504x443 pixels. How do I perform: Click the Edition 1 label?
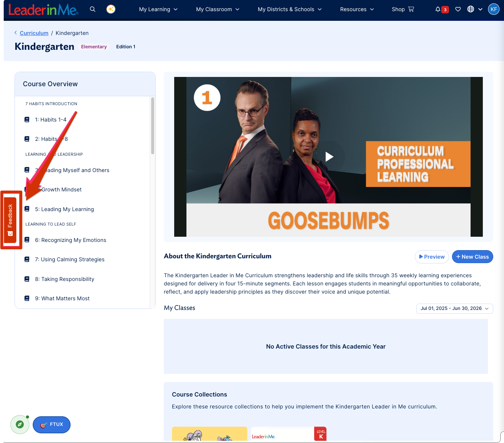[126, 47]
